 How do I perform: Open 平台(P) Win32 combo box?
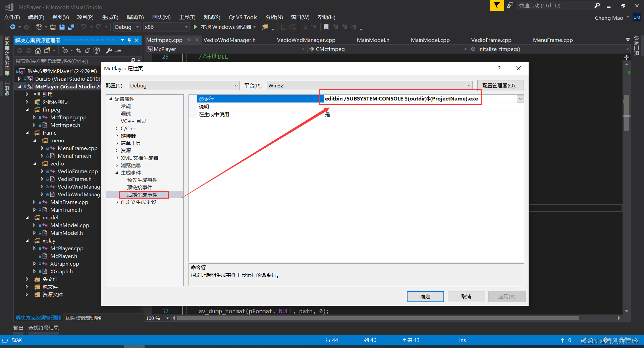click(370, 85)
